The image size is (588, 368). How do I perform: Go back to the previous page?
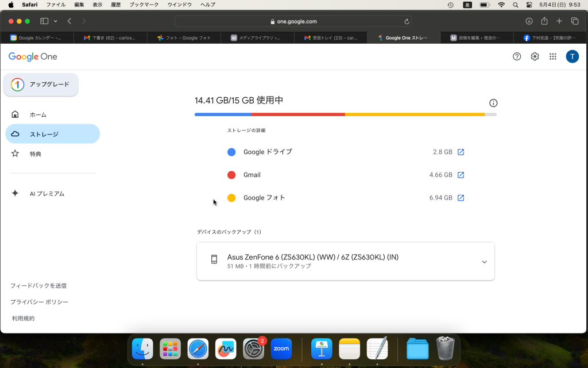pos(69,21)
